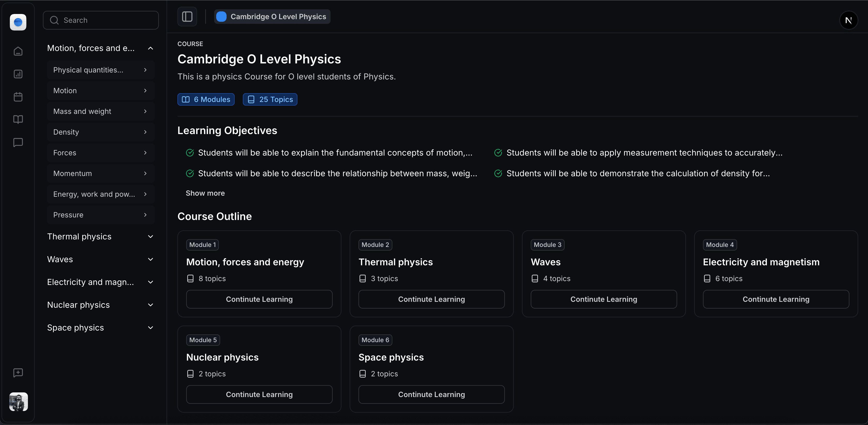Image resolution: width=868 pixels, height=425 pixels.
Task: Click the app logo above the search bar
Action: [x=18, y=22]
